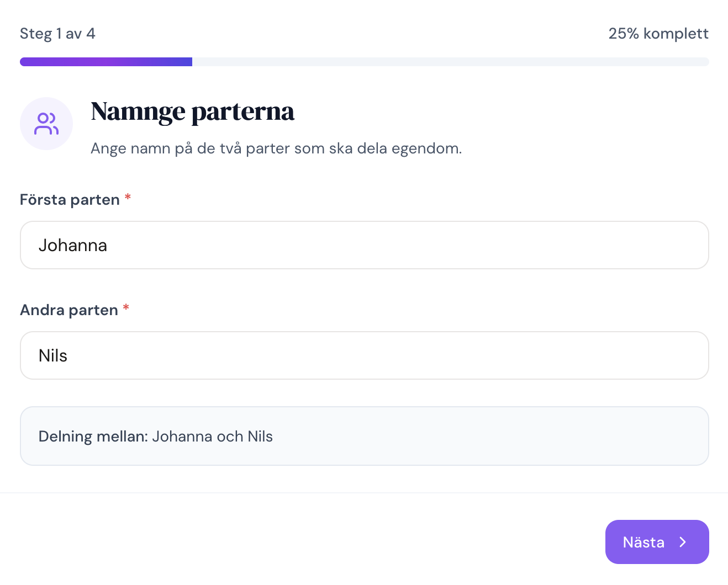Select the 25% komplett indicator text

[658, 34]
